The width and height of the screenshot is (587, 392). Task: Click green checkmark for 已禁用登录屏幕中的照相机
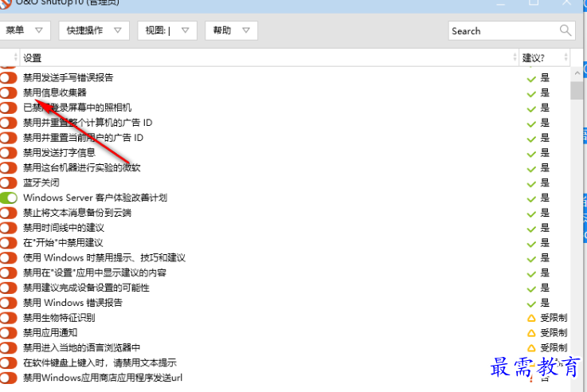531,108
